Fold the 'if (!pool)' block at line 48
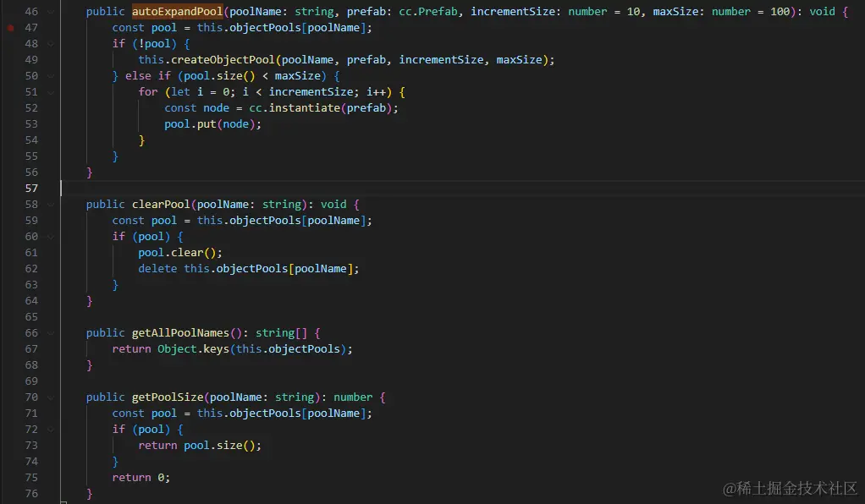 click(51, 44)
